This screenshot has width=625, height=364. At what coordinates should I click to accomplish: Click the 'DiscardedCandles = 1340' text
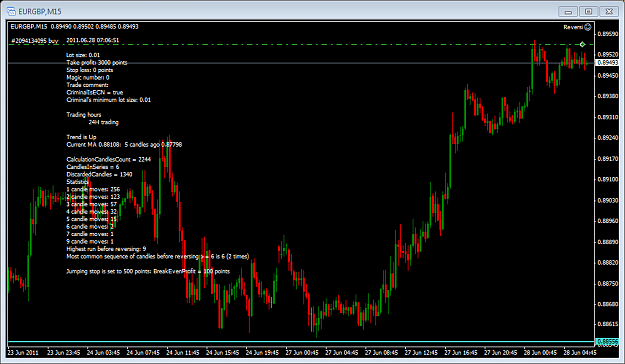tap(99, 175)
